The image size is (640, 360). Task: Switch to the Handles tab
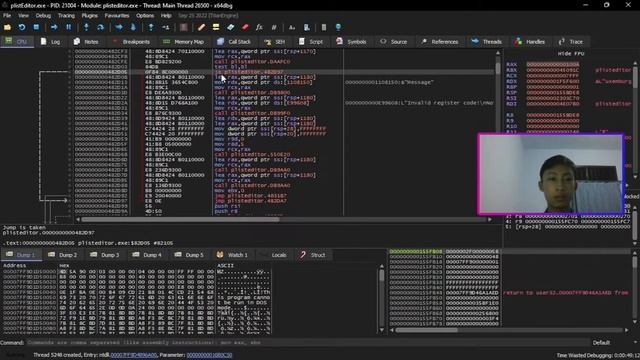pyautogui.click(x=530, y=42)
